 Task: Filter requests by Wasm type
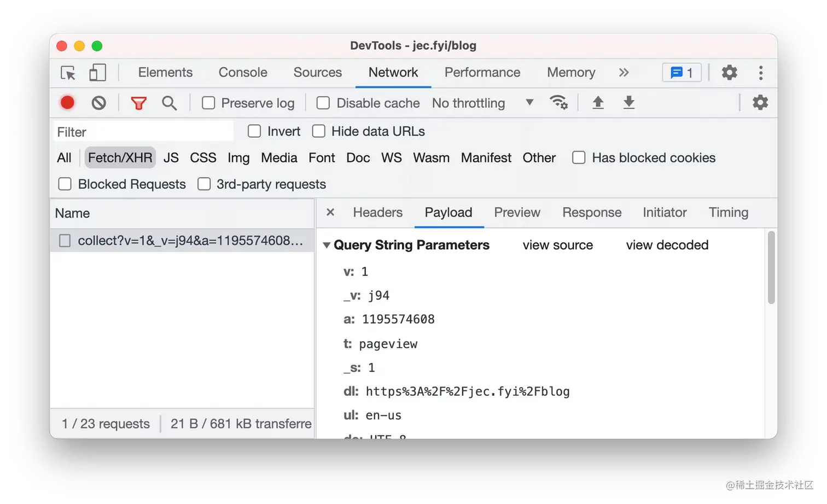[431, 157]
